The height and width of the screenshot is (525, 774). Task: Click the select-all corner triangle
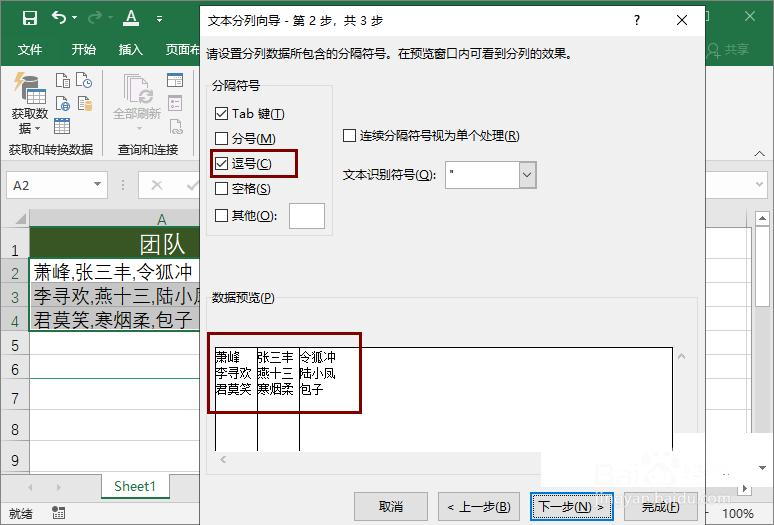pyautogui.click(x=20, y=218)
